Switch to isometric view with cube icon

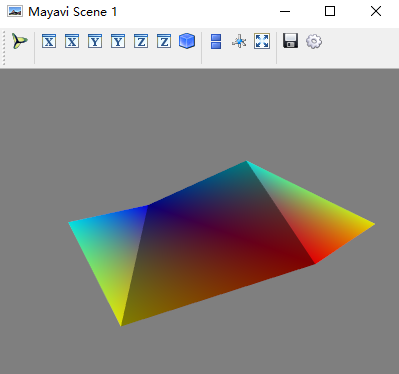pos(187,41)
